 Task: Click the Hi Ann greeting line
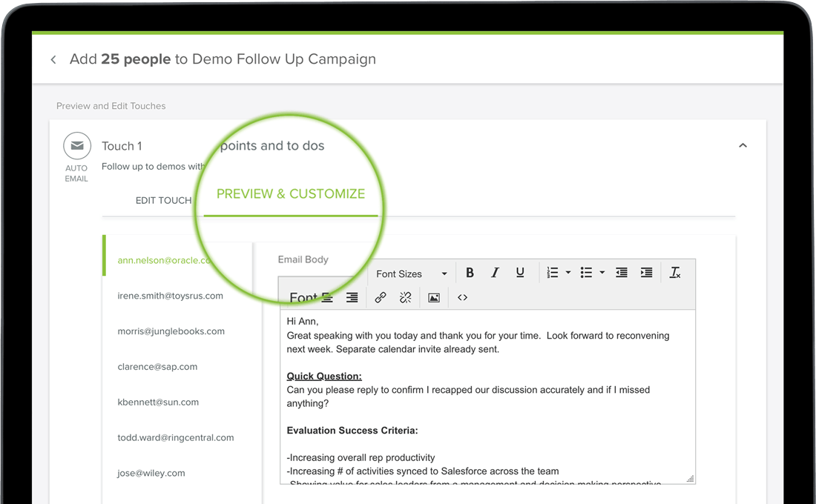point(303,322)
